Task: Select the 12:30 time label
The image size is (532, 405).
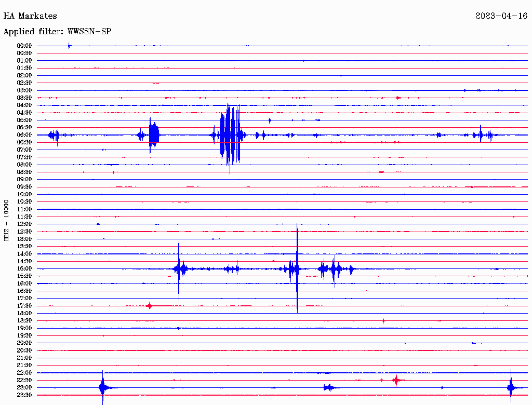Action: tap(24, 232)
